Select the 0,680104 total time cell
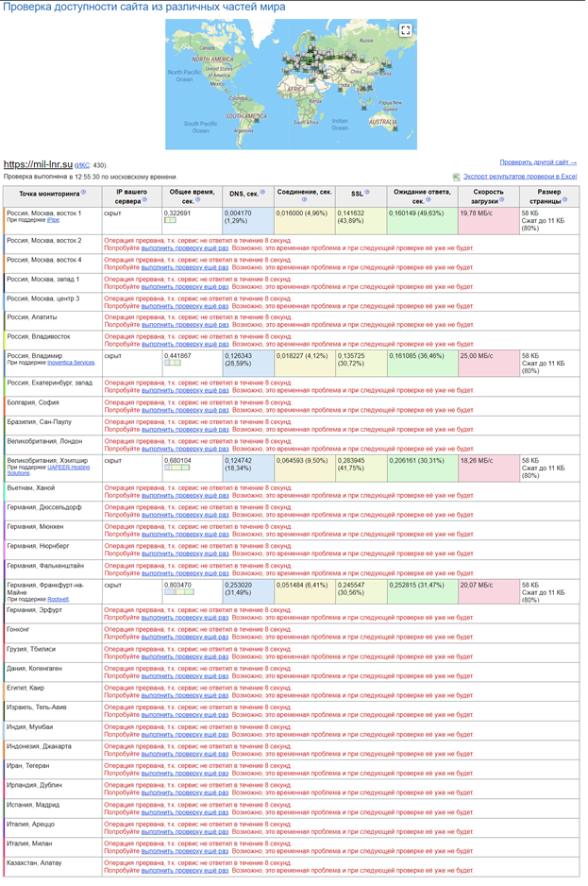This screenshot has width=588, height=886. 192,469
